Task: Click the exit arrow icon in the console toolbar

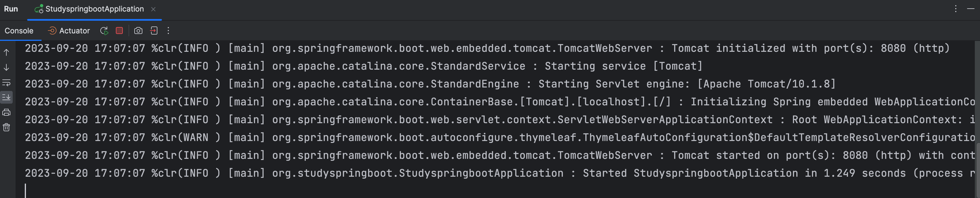Action: [x=154, y=31]
